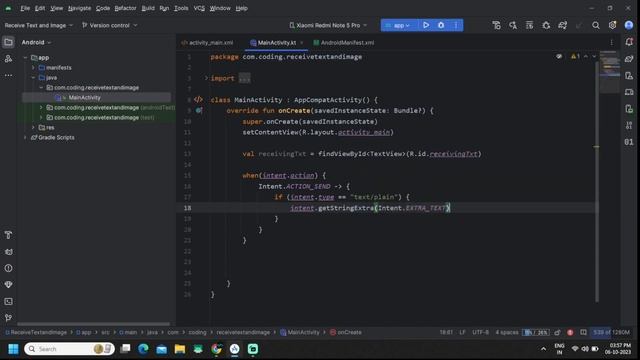
Task: Click the editor vertical scrollbar
Action: 597,182
